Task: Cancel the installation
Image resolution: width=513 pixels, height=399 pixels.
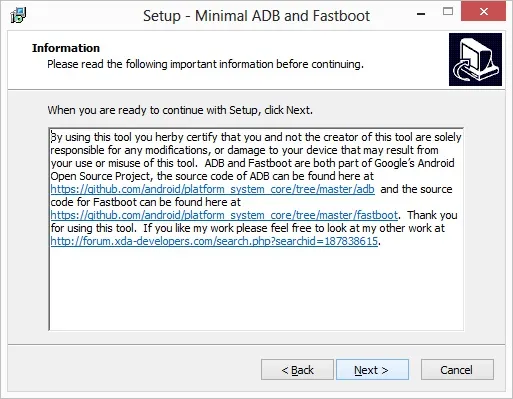Action: 457,370
